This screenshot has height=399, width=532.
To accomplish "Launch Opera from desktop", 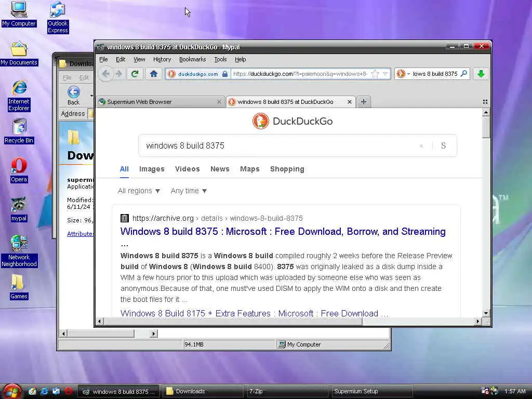I will (19, 170).
